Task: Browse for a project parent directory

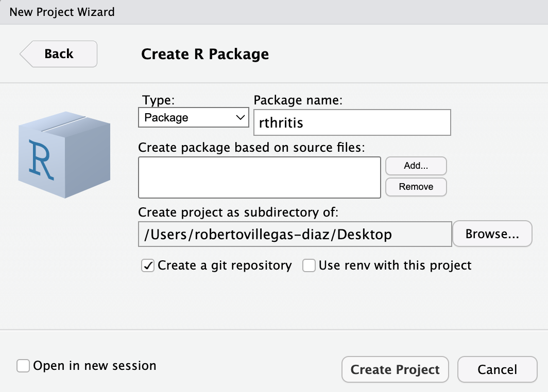Action: pos(492,234)
